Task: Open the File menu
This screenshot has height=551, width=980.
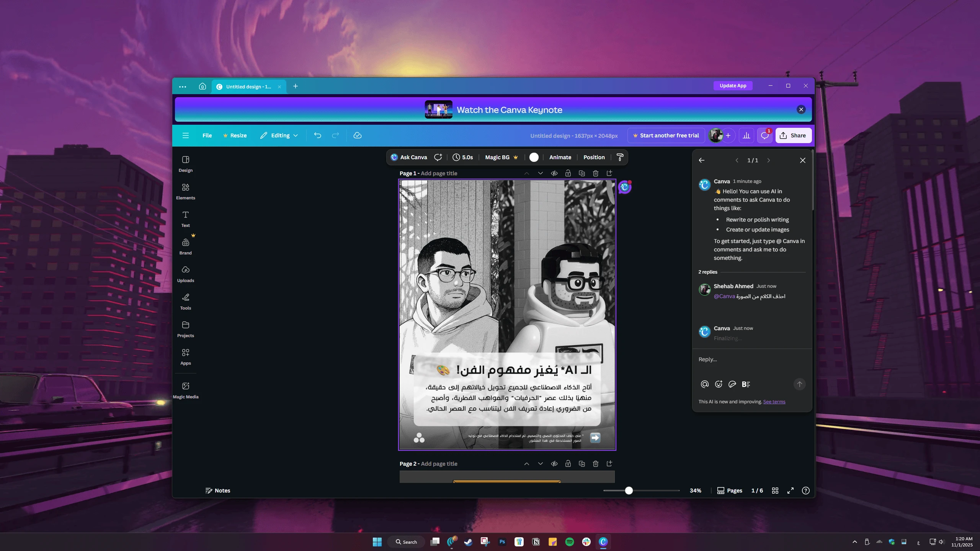Action: [207, 135]
